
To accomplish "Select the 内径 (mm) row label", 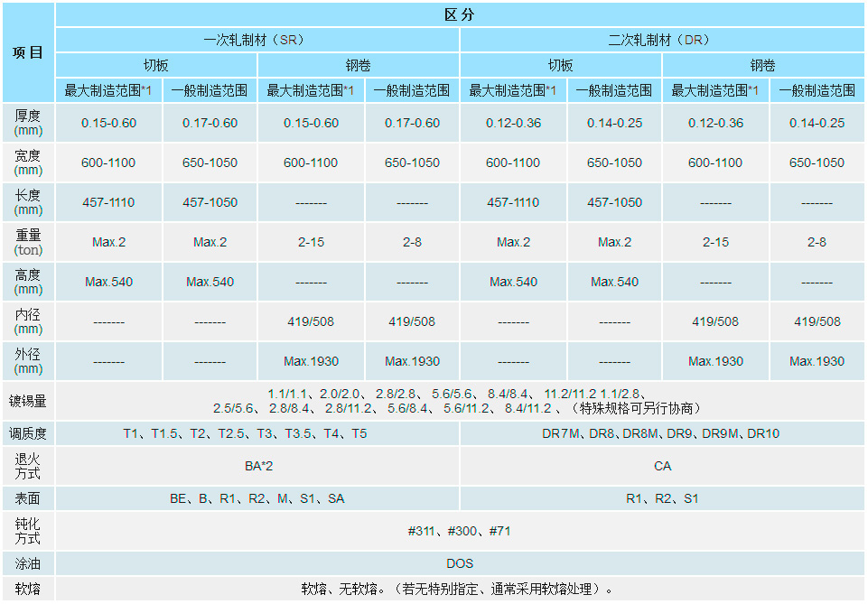I will (x=28, y=321).
